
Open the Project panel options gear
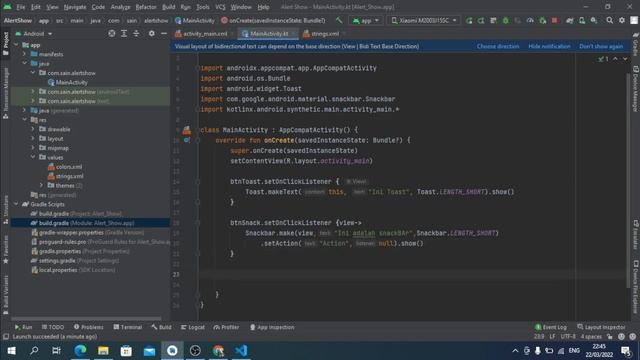click(151, 33)
